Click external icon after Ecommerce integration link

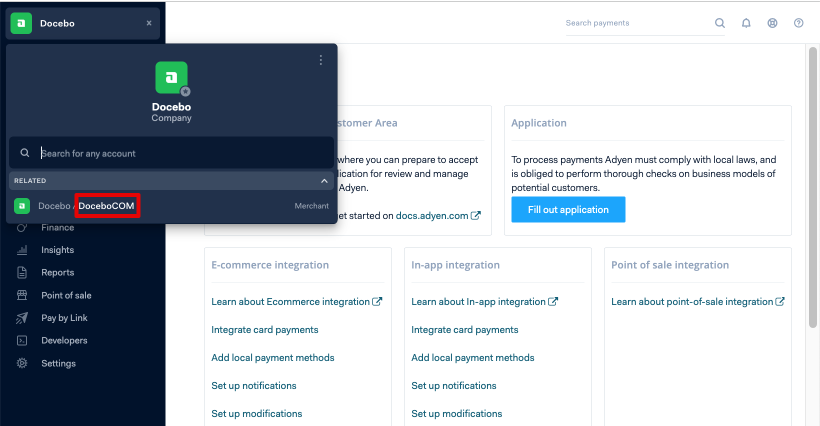(377, 301)
